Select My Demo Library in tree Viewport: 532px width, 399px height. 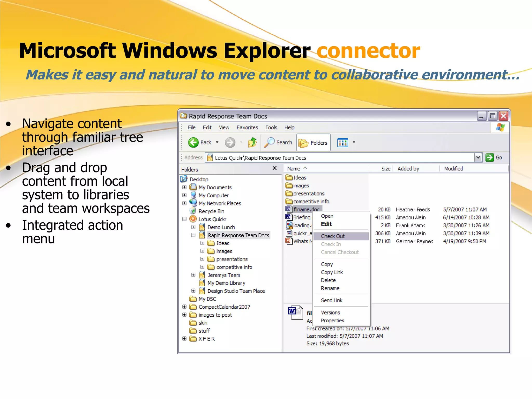[x=226, y=283]
